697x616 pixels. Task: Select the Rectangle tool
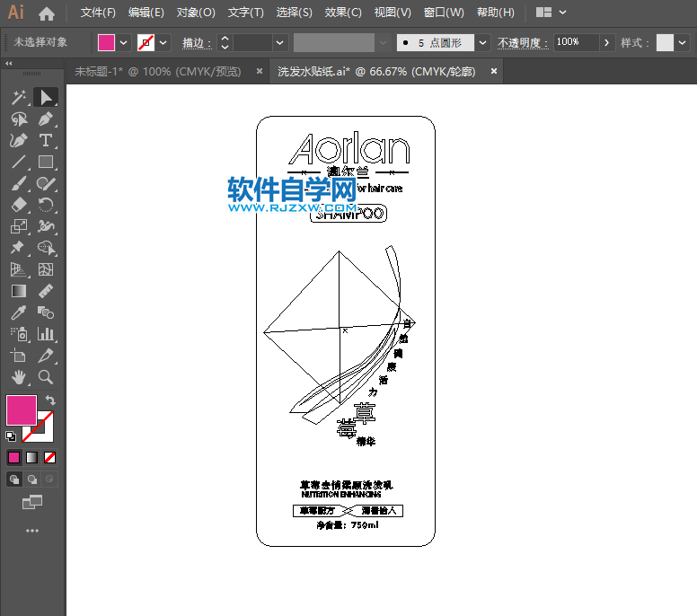point(46,162)
